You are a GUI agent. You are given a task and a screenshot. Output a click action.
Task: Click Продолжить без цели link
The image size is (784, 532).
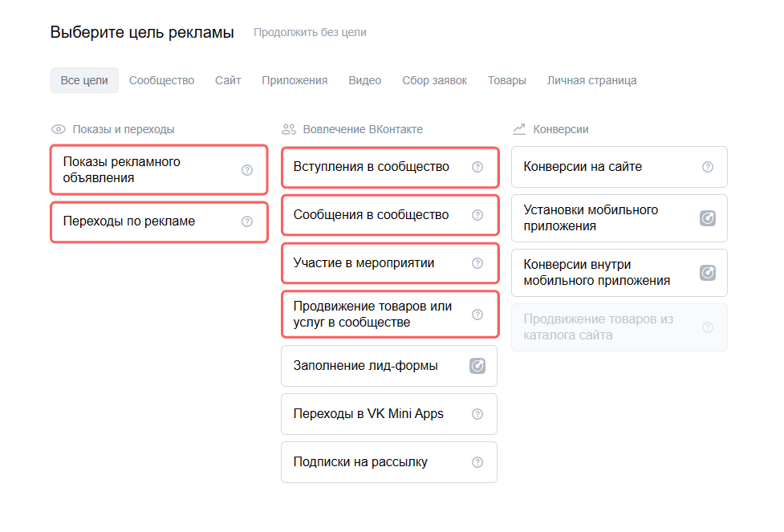click(x=310, y=33)
